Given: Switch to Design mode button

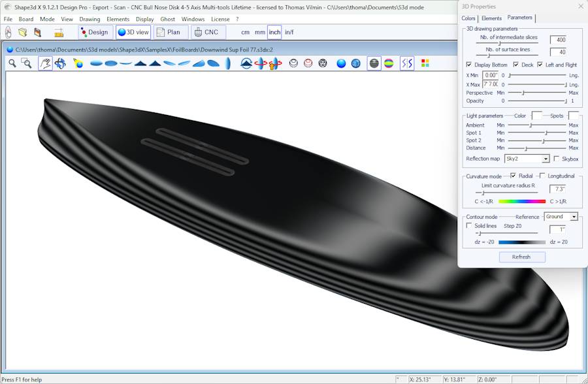Looking at the screenshot, I should point(95,32).
